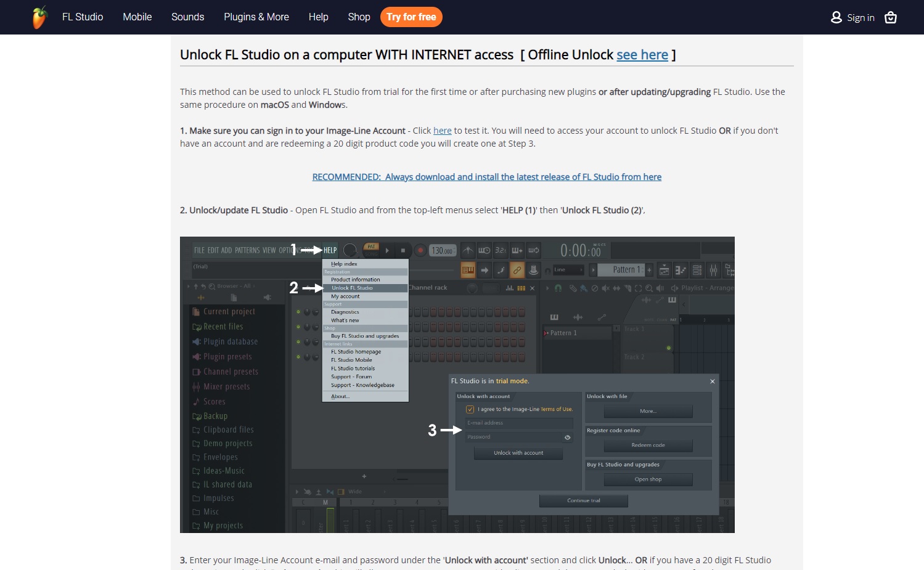Click PATTERNS in the FL Studio screenshot menu bar
This screenshot has height=570, width=924.
(247, 250)
